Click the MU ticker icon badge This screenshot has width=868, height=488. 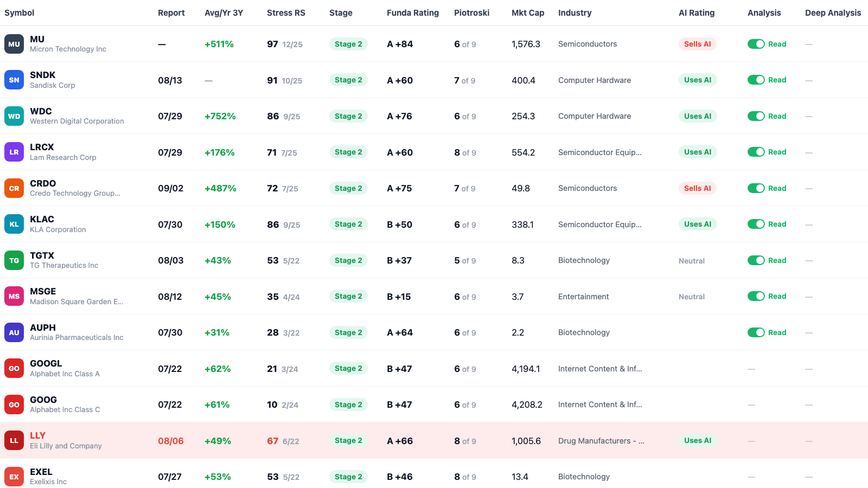point(14,44)
